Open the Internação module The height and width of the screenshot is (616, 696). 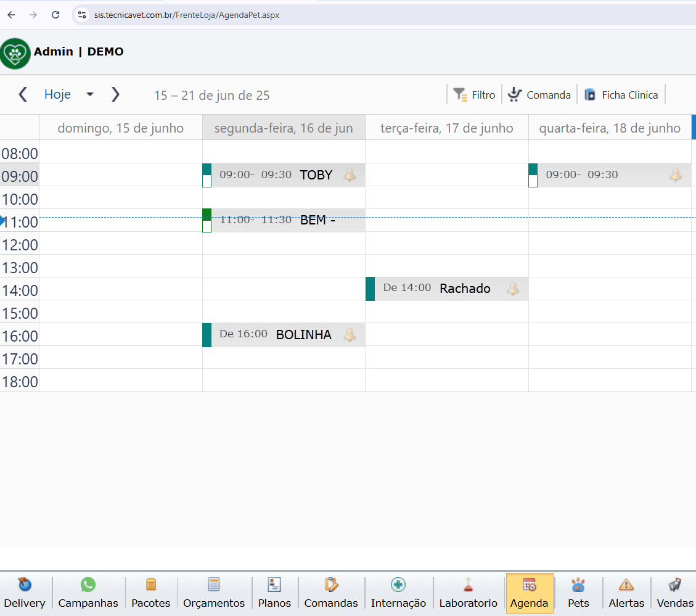(398, 585)
